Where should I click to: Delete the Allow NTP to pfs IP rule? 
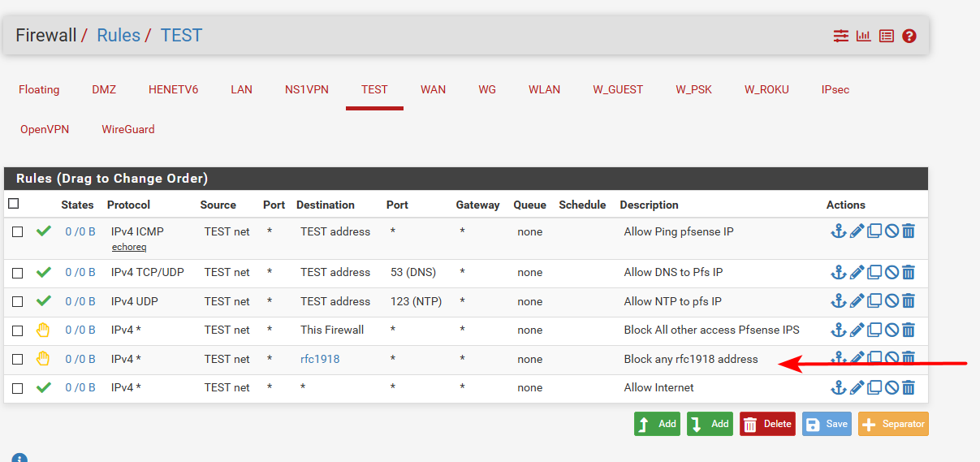click(909, 301)
